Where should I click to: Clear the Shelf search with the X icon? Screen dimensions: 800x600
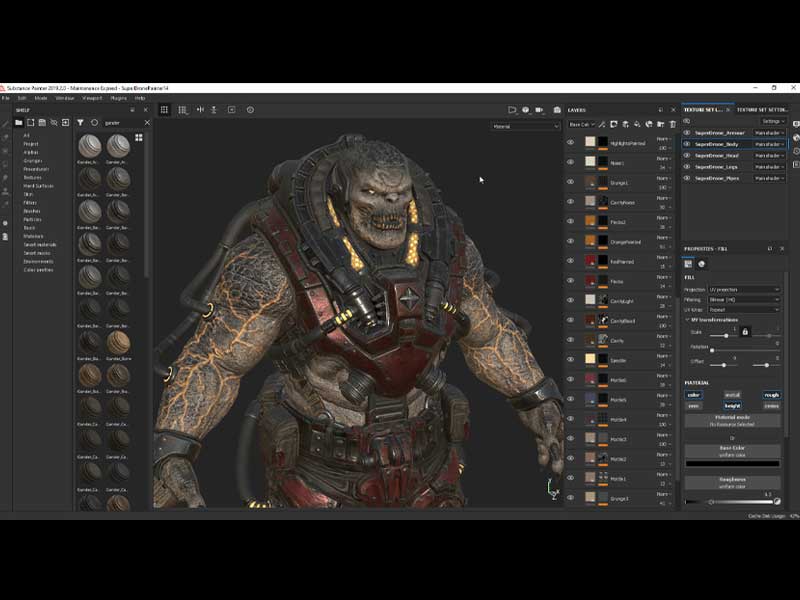point(147,123)
